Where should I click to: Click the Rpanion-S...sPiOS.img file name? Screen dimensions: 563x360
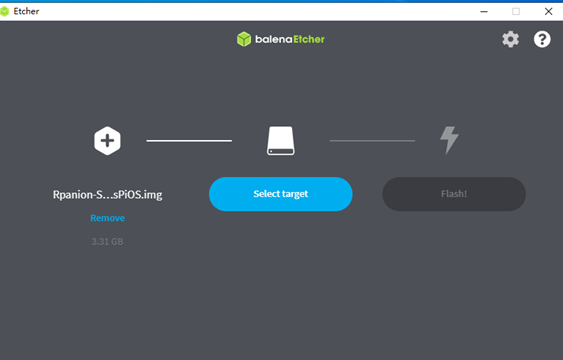pyautogui.click(x=107, y=195)
